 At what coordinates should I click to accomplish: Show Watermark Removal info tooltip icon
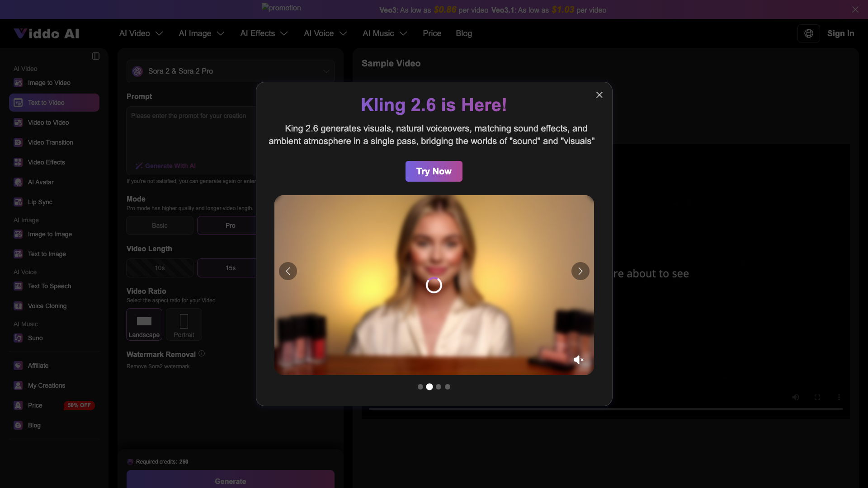click(202, 354)
